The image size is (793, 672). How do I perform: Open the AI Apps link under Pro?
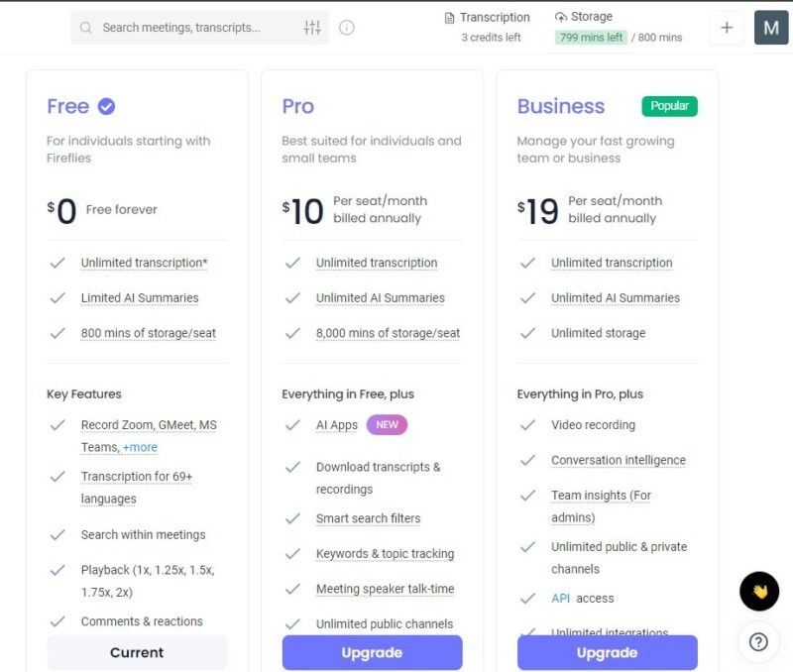[x=337, y=424]
